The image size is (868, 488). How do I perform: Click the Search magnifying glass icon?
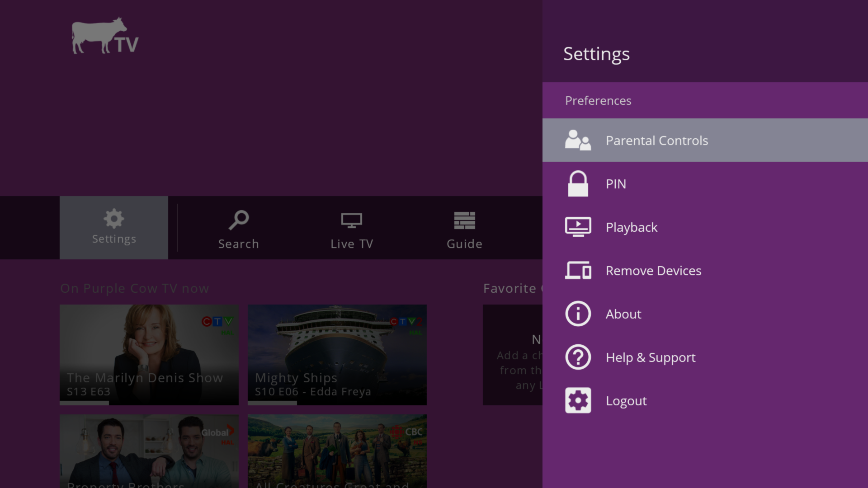239,221
